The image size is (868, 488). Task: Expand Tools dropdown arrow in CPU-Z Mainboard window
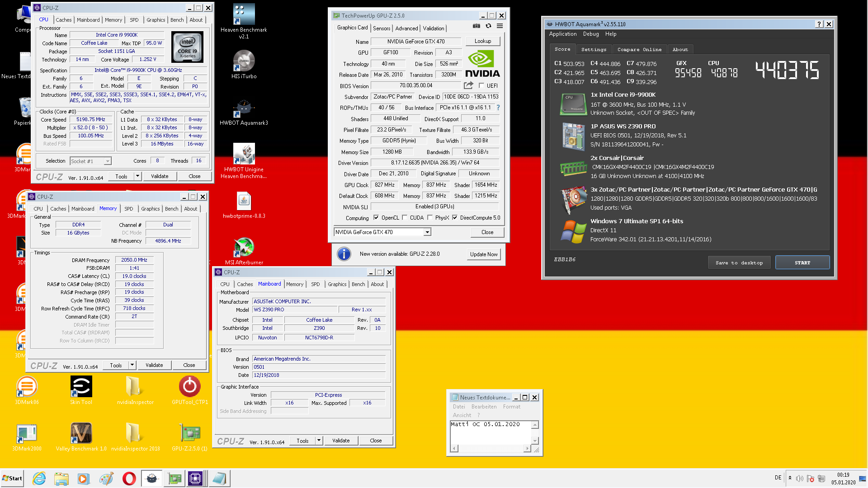coord(319,441)
